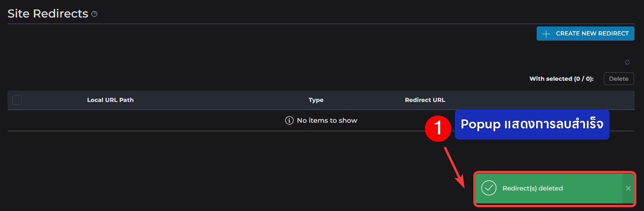This screenshot has height=211, width=644.
Task: Click the red number 1 annotation circle
Action: point(438,128)
